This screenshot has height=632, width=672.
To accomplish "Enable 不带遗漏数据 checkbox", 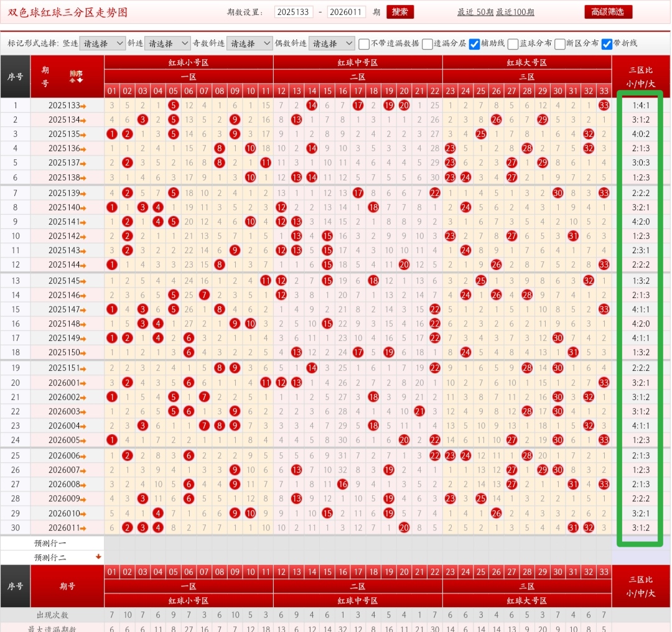I will click(x=364, y=44).
